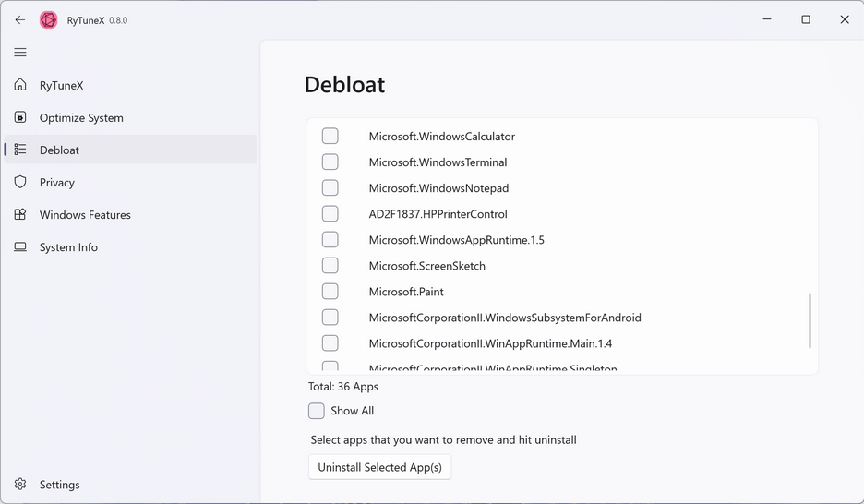The image size is (864, 504).
Task: Click the home icon beside RyTuneX
Action: click(x=20, y=85)
